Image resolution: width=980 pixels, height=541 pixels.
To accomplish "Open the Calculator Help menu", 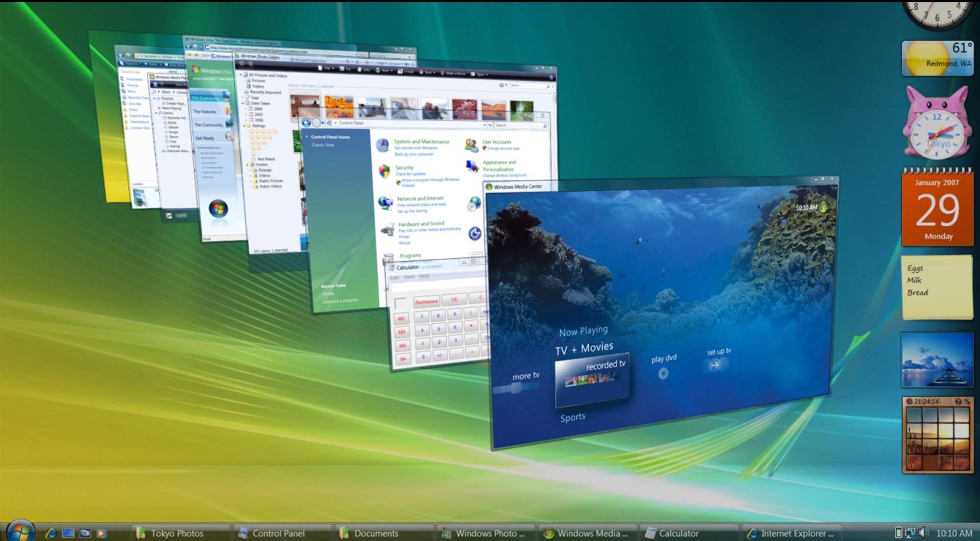I will (x=424, y=276).
